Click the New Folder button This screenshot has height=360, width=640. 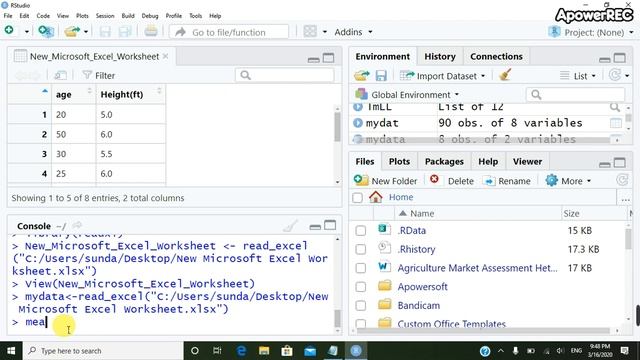pyautogui.click(x=385, y=181)
